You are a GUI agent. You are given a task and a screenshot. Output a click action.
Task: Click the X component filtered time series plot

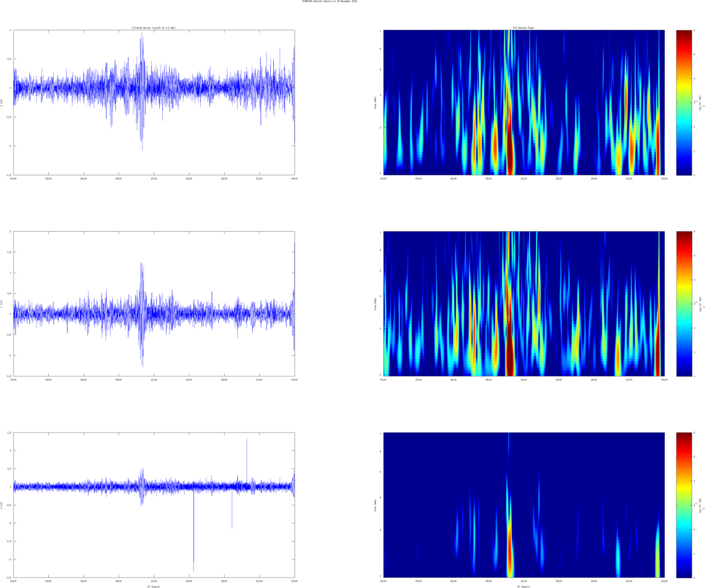[x=154, y=102]
